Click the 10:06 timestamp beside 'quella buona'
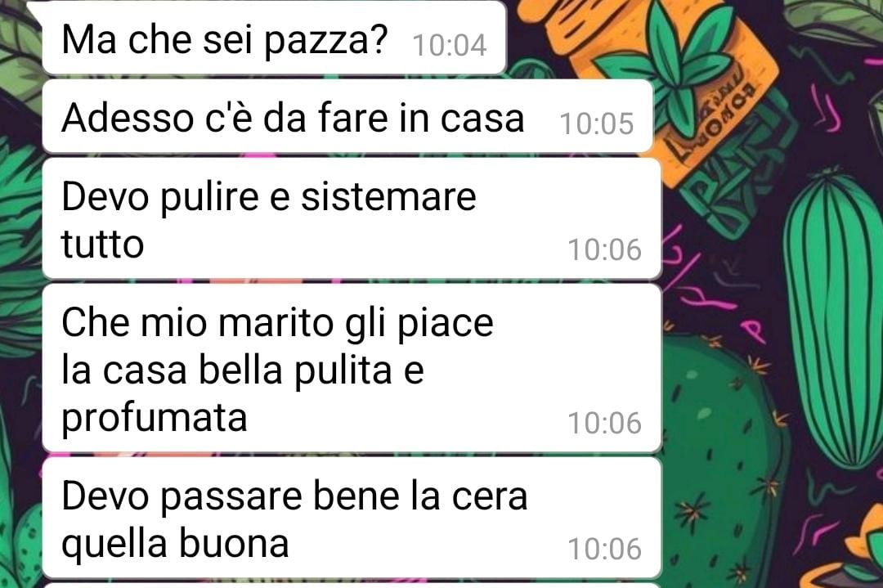The image size is (883, 588). click(604, 549)
